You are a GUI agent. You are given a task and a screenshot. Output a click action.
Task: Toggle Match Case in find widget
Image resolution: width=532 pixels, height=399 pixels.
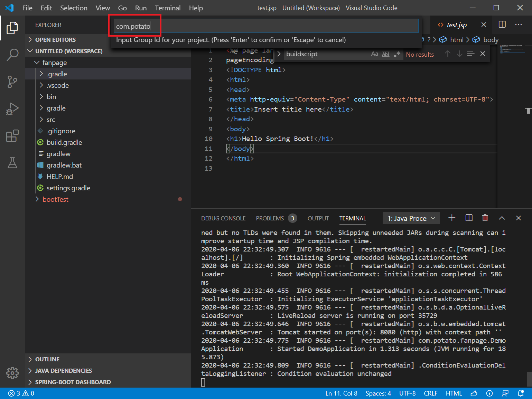coord(375,54)
